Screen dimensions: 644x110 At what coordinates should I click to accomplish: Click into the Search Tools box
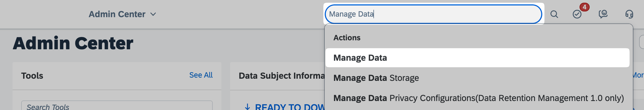[117, 106]
